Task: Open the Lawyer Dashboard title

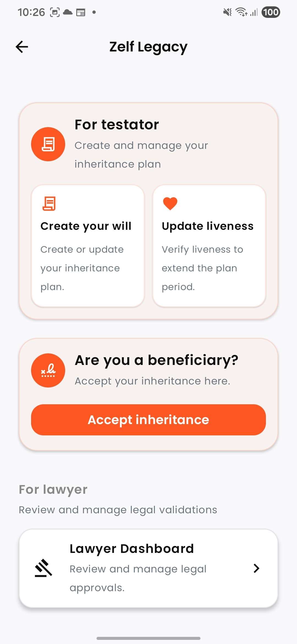Action: coord(132,549)
